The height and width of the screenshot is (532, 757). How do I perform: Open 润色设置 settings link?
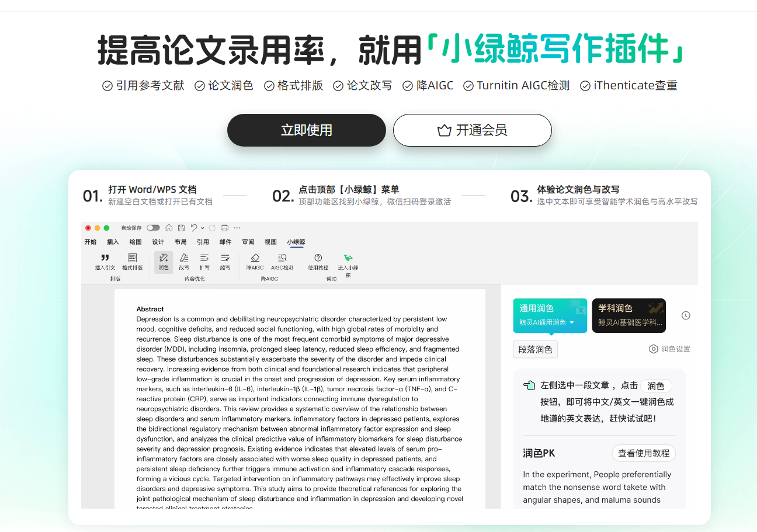[669, 349]
